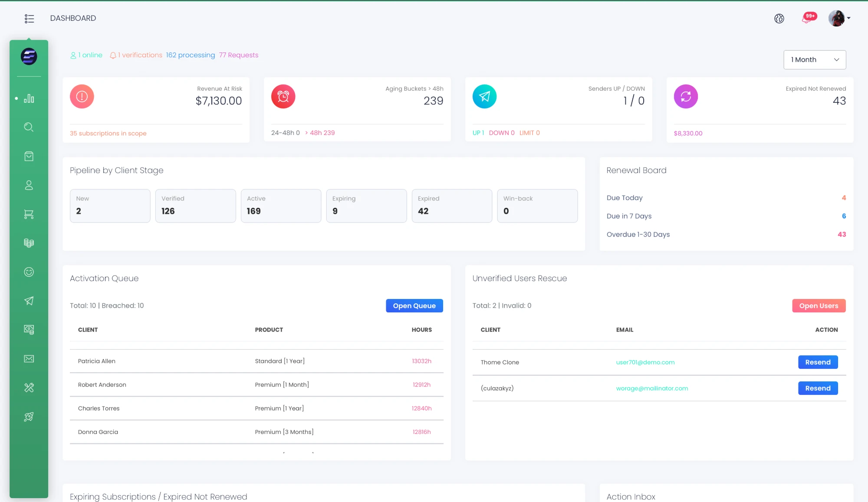Toggle the sidebar menu list icon

[x=29, y=19]
